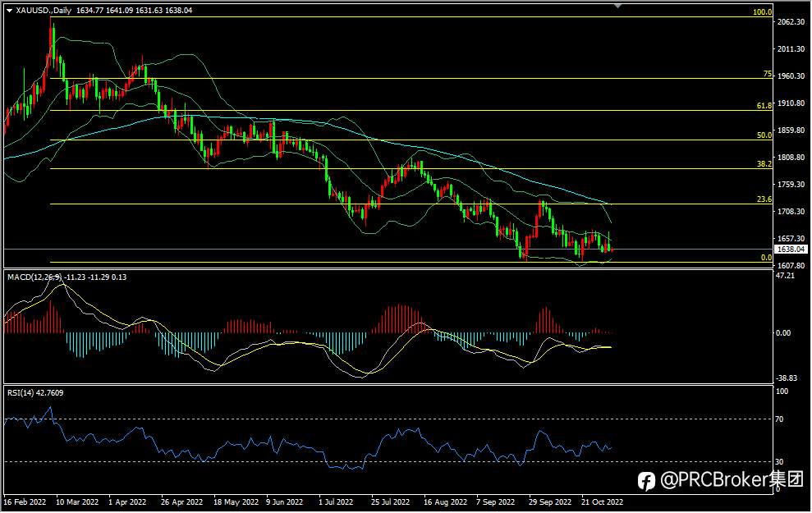Click the current price tag 1638.04
Viewport: 812px width, 513px height.
(792, 250)
